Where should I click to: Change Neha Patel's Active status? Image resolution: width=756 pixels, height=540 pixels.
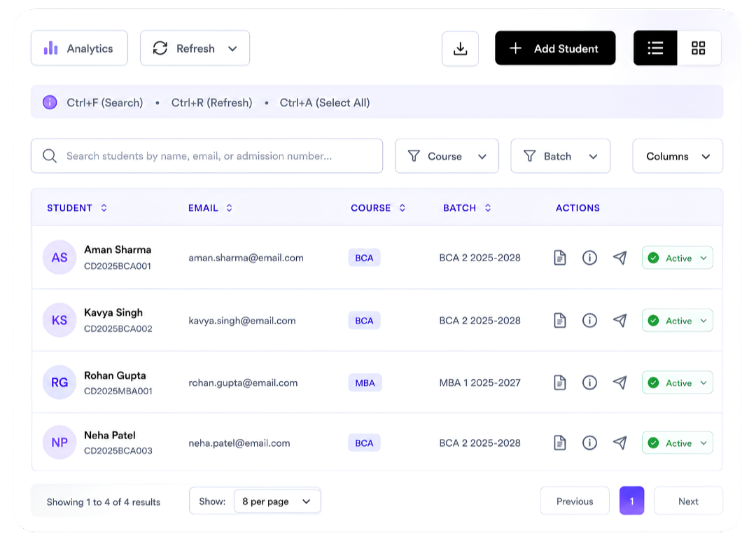pos(678,443)
